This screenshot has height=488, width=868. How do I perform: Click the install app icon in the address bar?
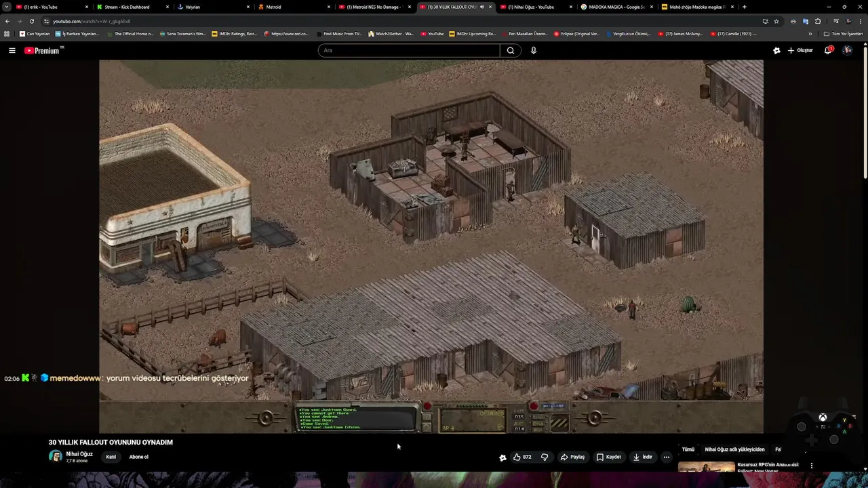[x=765, y=21]
